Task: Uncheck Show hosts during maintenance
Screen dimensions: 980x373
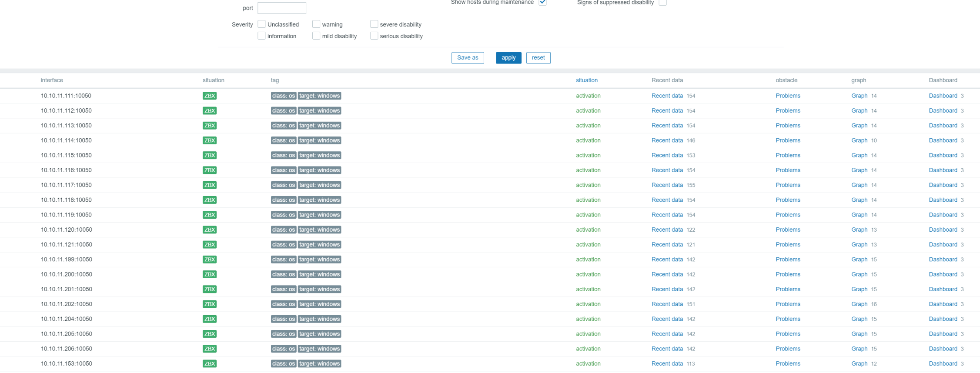Action: pyautogui.click(x=542, y=2)
